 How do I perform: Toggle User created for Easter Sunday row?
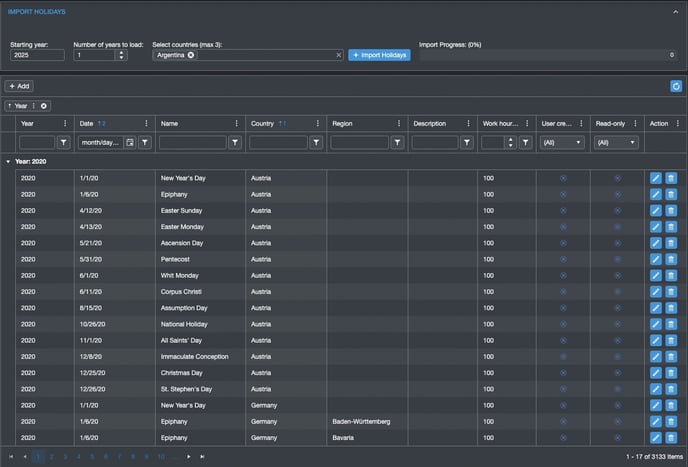pyautogui.click(x=562, y=210)
